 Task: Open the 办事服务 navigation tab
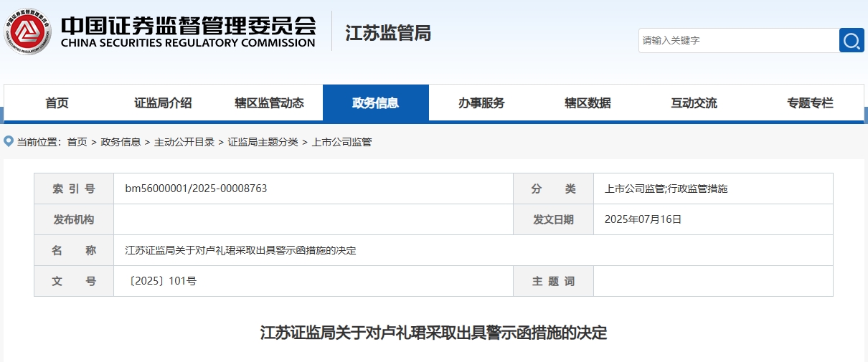(x=482, y=103)
